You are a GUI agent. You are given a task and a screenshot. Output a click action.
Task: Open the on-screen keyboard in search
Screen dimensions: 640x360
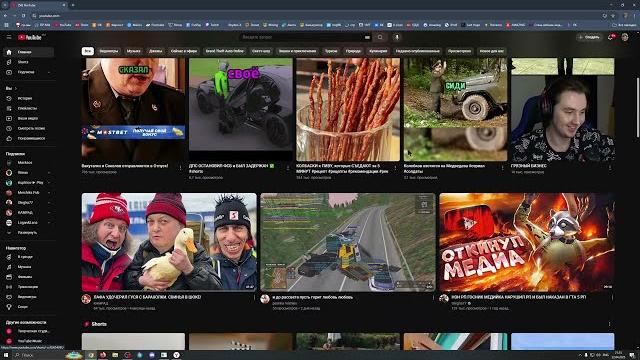[x=367, y=37]
